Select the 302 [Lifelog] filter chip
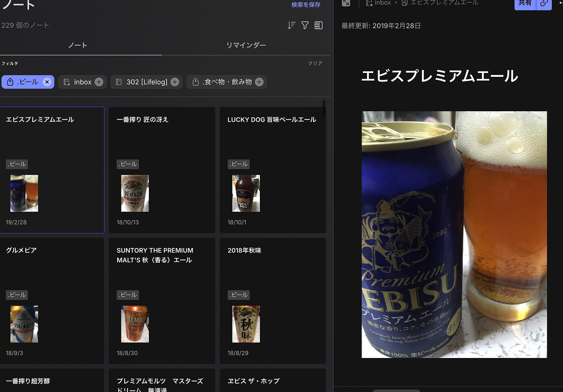The height and width of the screenshot is (392, 563). (147, 82)
